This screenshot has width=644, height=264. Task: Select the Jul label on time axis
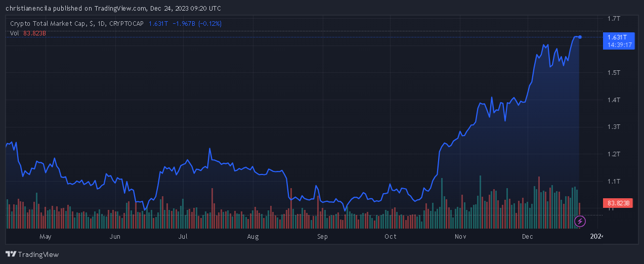click(x=183, y=237)
